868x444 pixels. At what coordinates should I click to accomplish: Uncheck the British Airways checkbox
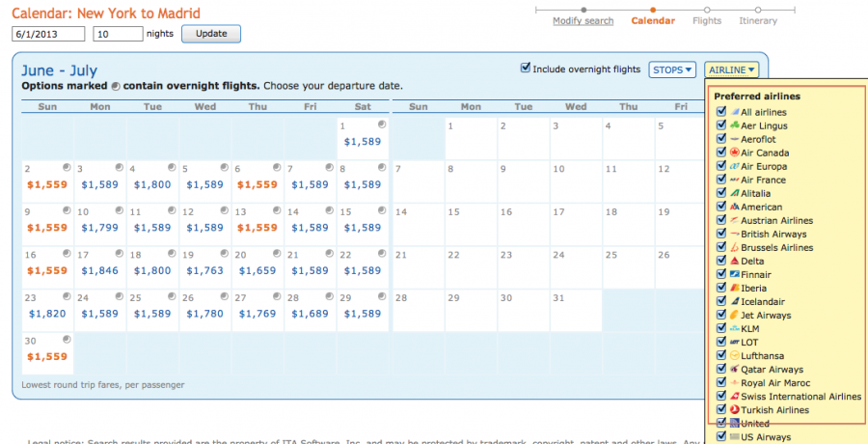pyautogui.click(x=720, y=234)
